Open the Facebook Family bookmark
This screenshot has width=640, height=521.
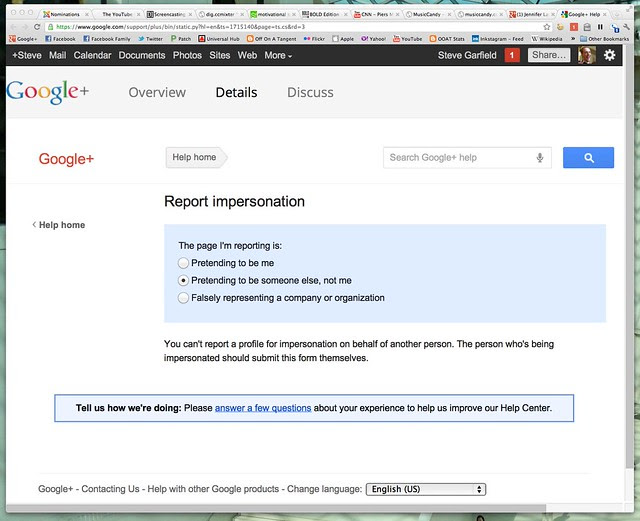tap(107, 39)
